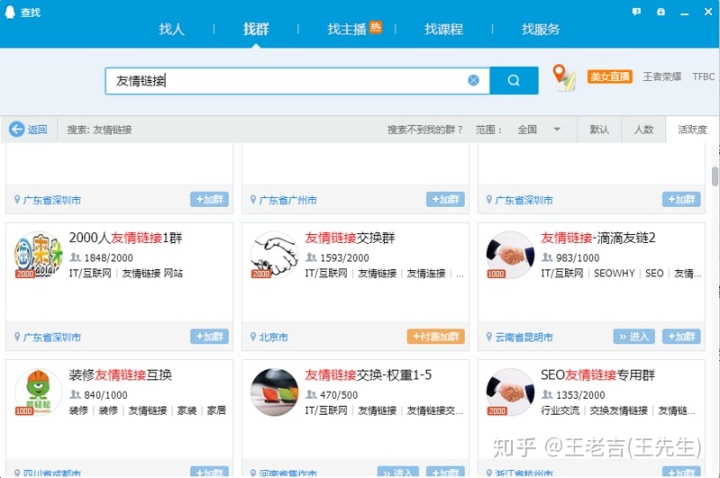Open the 装修友情链接互换 group avatar
720x478 pixels.
[x=38, y=392]
